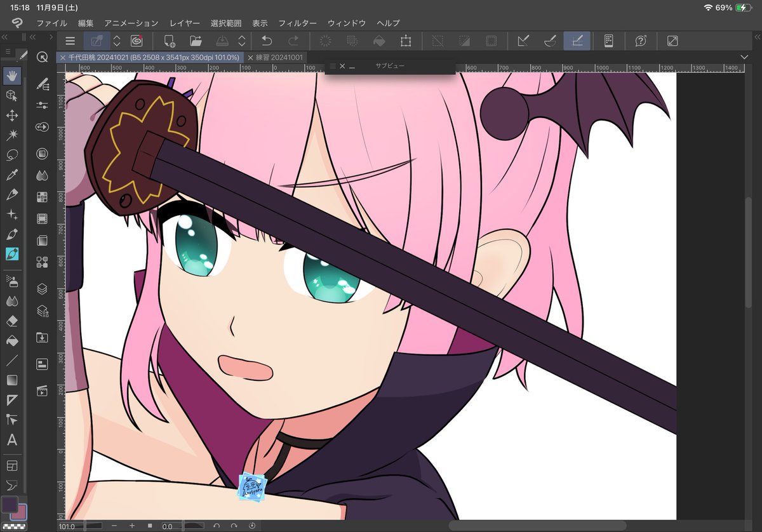Expand the second palette dock arrow
The width and height of the screenshot is (762, 532).
click(x=51, y=38)
